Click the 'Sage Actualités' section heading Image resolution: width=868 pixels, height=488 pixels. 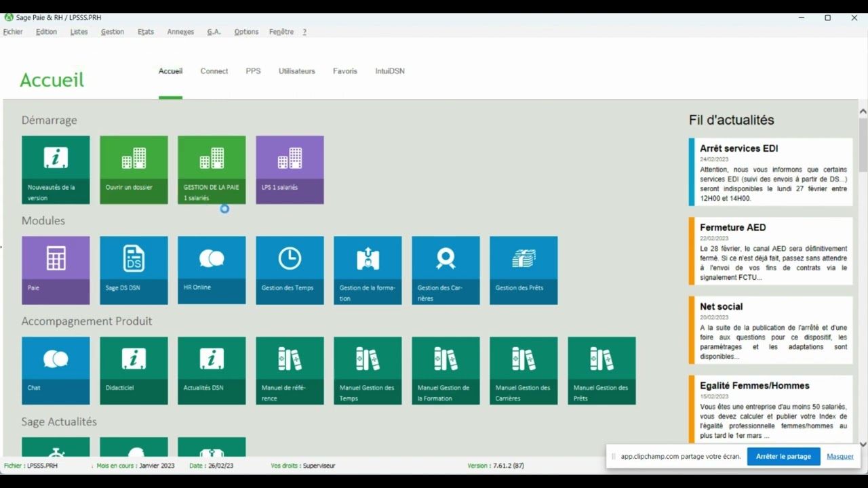59,422
